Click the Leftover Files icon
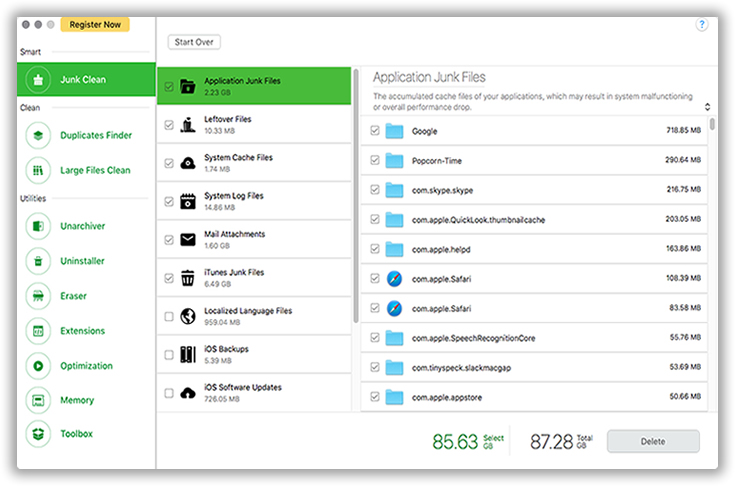 (x=188, y=125)
